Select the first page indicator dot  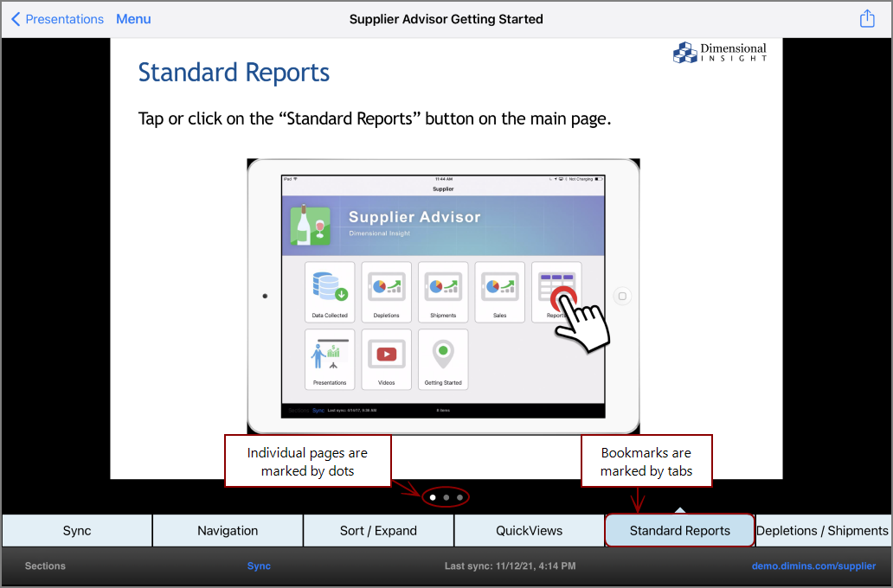pyautogui.click(x=433, y=497)
